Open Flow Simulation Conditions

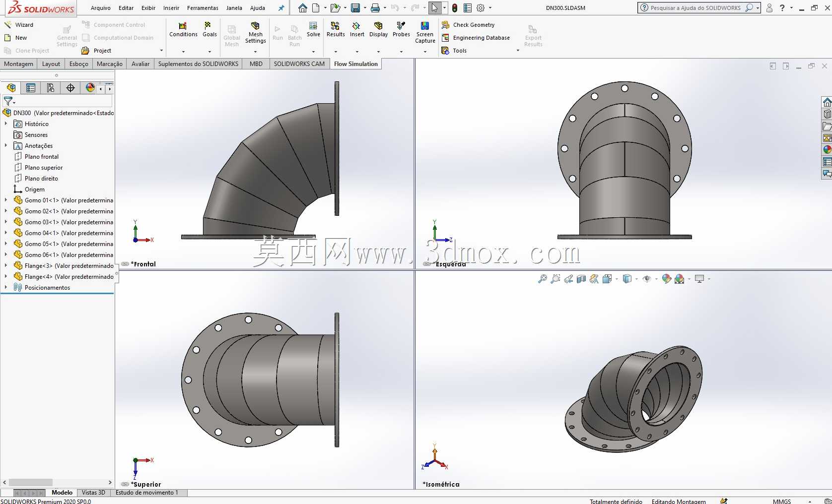coord(183,30)
